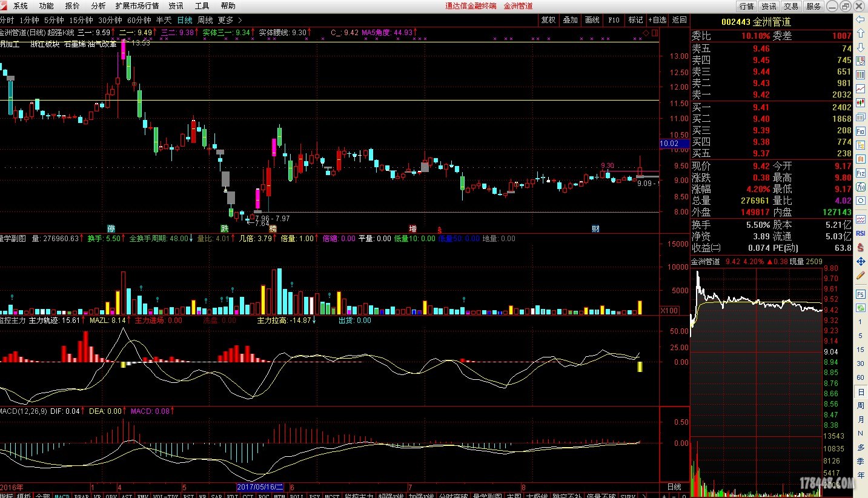Click the 财 marker on K-line chart

(596, 228)
